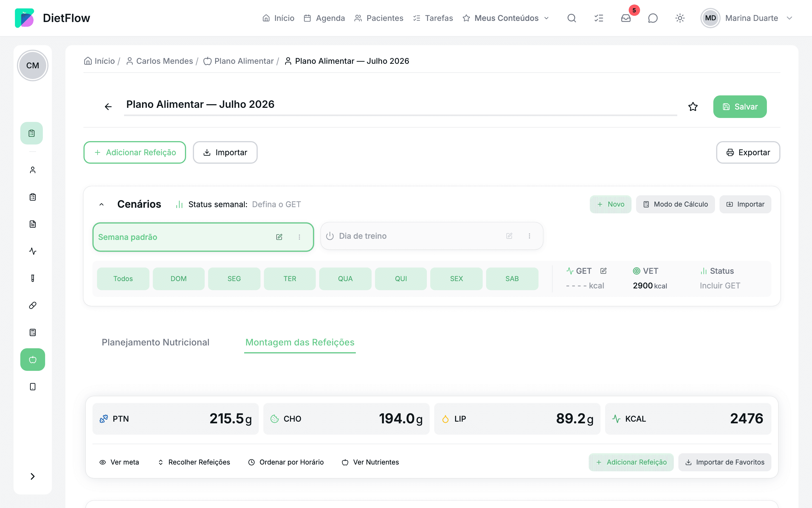Follow the Plano Alimentar breadcrumb link
Screen dimensions: 812x508
point(239,61)
